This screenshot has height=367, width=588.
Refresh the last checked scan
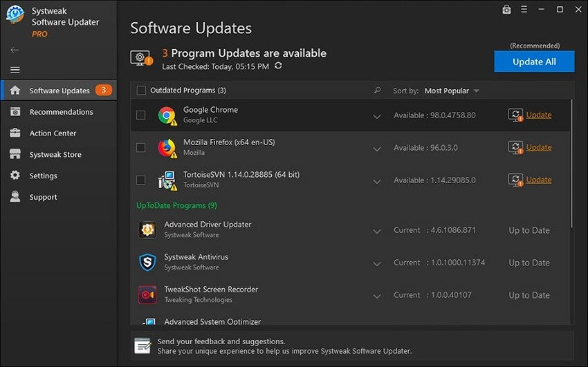click(278, 66)
